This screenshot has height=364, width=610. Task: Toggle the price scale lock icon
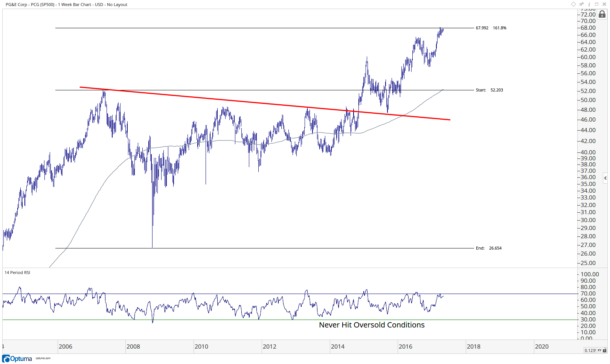(x=602, y=14)
